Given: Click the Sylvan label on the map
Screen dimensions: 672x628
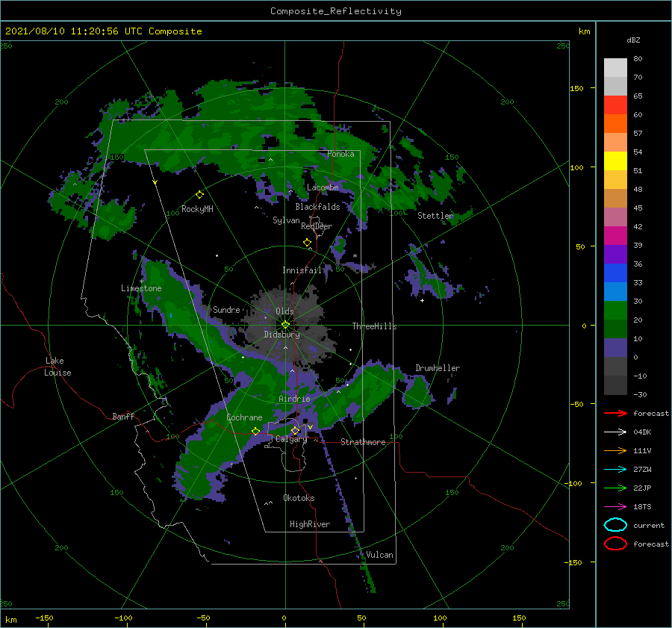Looking at the screenshot, I should pos(286,220).
